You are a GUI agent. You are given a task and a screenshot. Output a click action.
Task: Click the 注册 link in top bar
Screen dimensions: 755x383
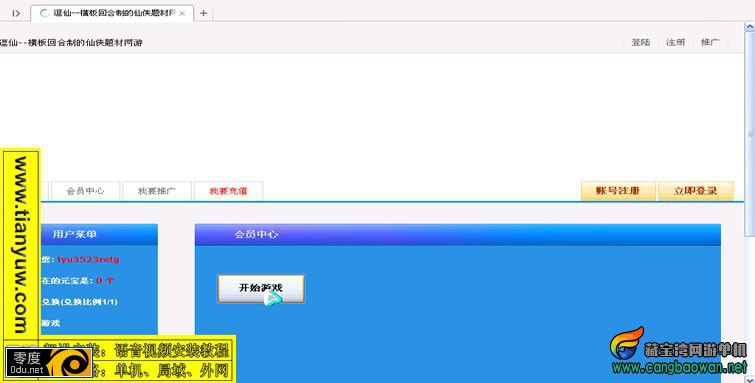[676, 42]
